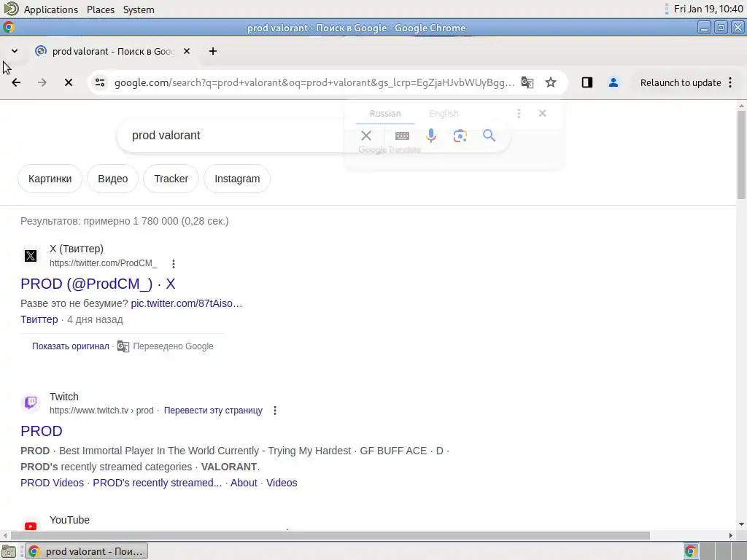
Task: Open site information icon in address bar
Action: coord(100,82)
